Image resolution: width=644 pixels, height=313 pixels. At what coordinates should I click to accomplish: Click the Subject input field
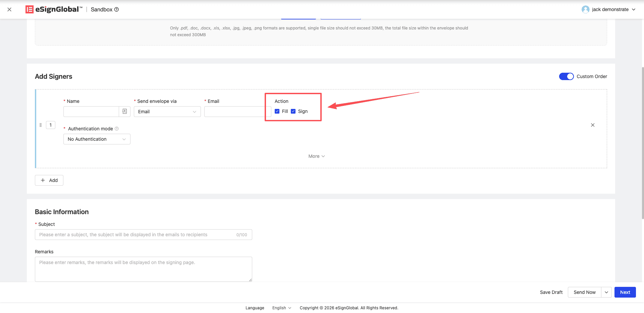(x=143, y=235)
